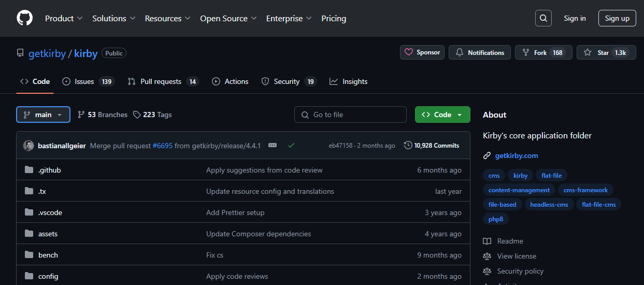
Task: View the 53 Branches link
Action: (103, 115)
